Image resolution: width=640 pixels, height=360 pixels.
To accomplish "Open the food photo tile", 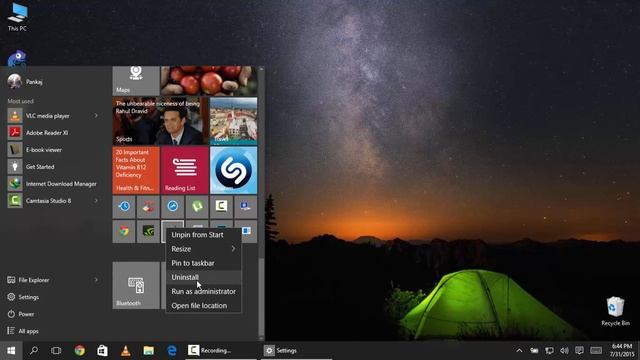I will click(209, 80).
